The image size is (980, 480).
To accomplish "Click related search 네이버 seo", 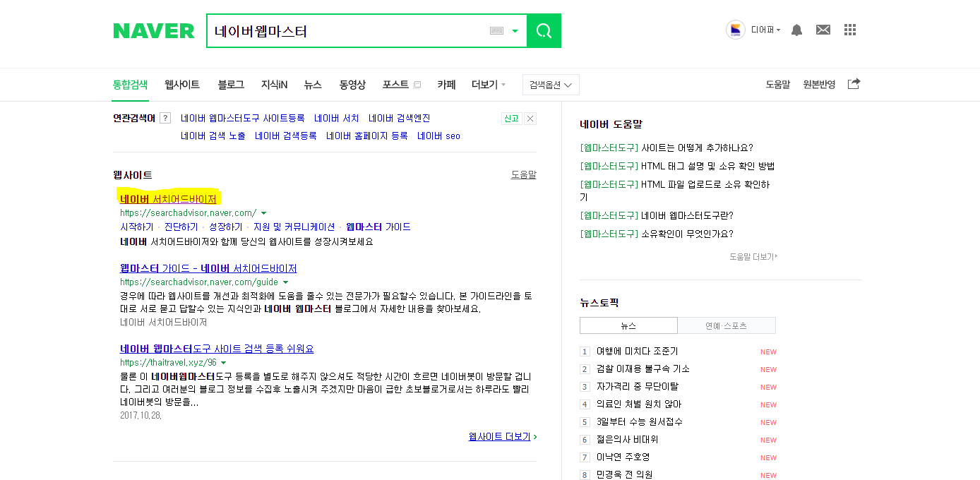I will pos(438,136).
